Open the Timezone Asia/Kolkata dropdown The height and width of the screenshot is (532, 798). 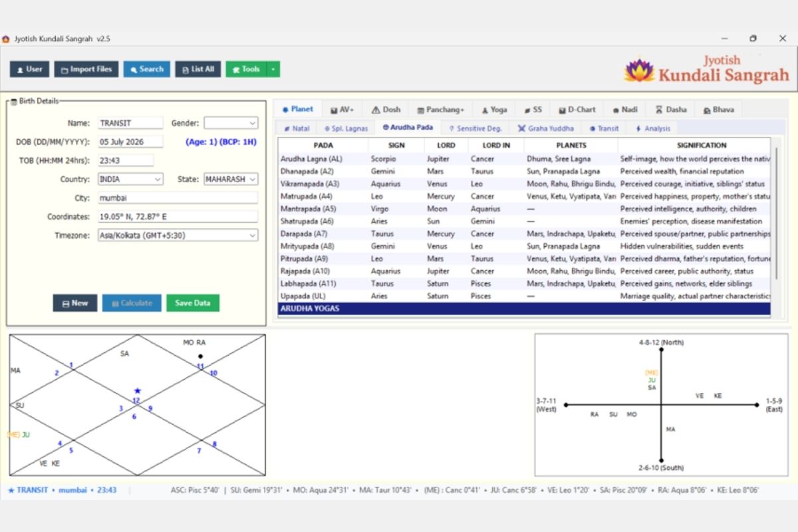coord(178,235)
